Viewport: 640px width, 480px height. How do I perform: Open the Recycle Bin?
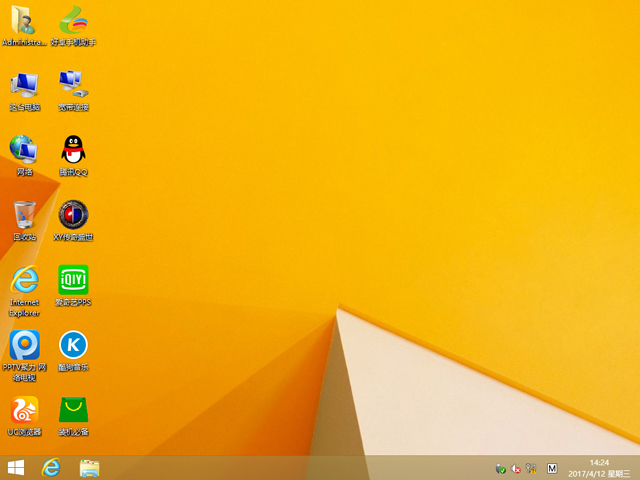(24, 215)
